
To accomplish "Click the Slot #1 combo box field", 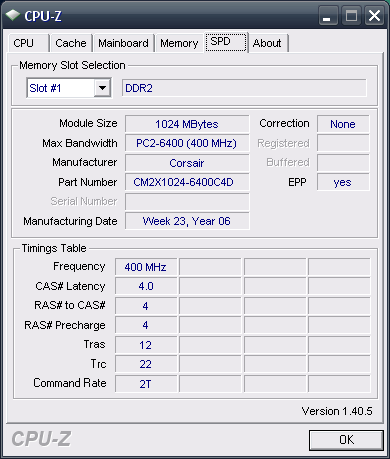I will [69, 88].
